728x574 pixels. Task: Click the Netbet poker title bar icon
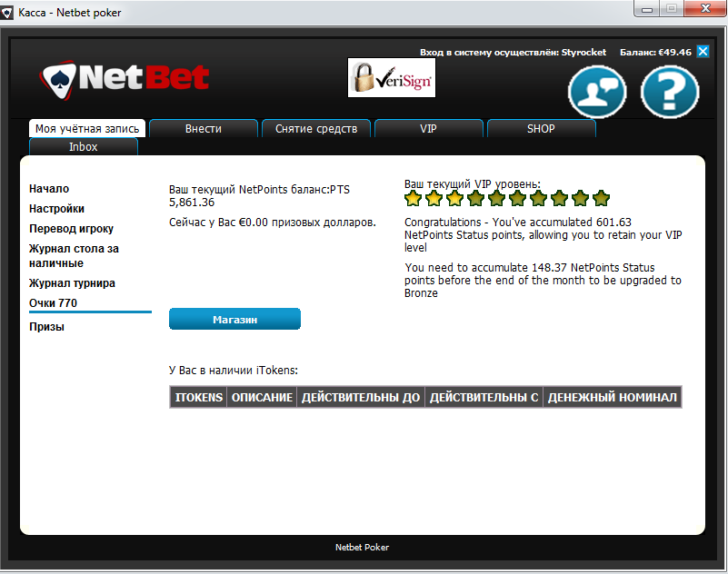tap(6, 13)
